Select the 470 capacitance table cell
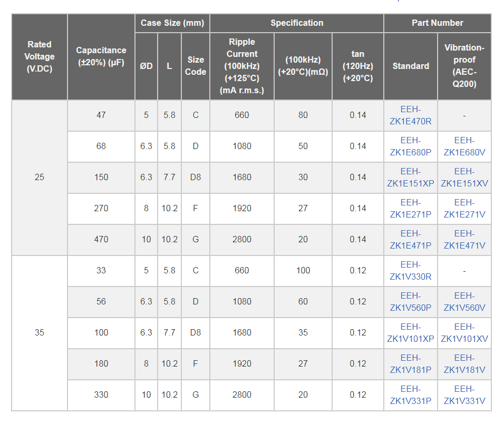Image resolution: width=504 pixels, height=424 pixels. tap(101, 240)
